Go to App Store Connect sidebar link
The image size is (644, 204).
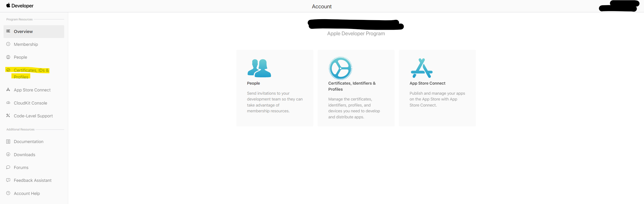pos(32,90)
